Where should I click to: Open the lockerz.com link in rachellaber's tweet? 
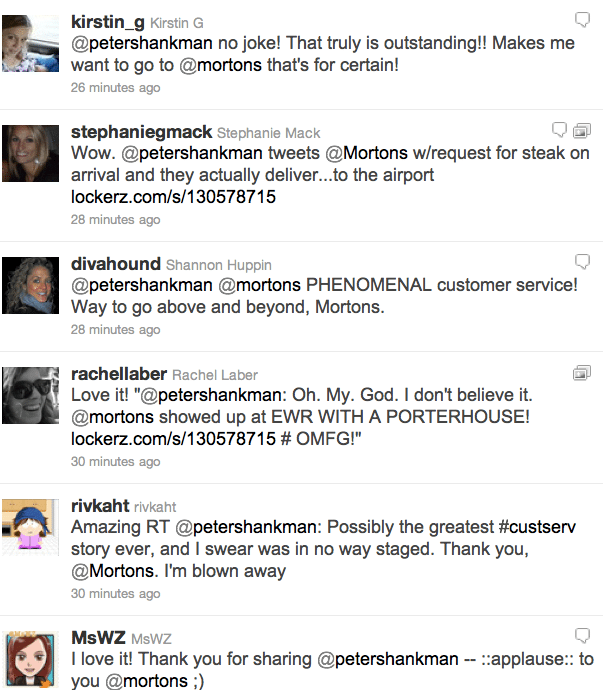[x=173, y=439]
